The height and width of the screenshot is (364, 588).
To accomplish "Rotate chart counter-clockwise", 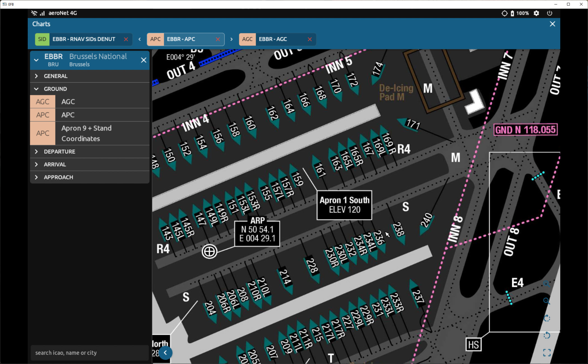I will [x=547, y=335].
